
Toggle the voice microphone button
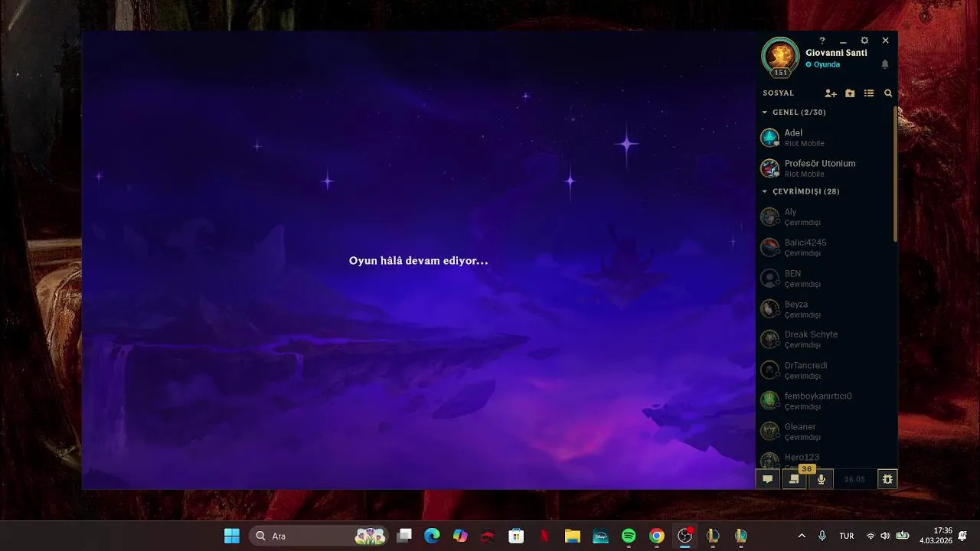point(821,479)
